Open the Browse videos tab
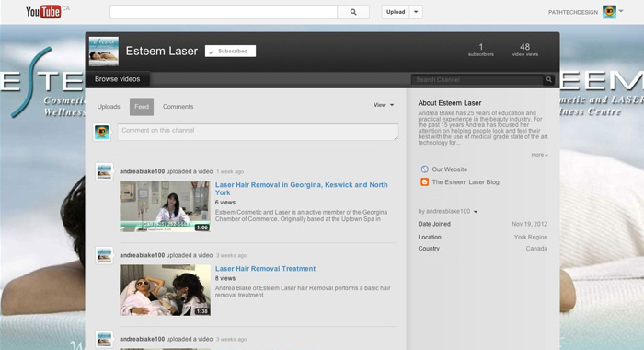644x350 pixels. coord(118,79)
